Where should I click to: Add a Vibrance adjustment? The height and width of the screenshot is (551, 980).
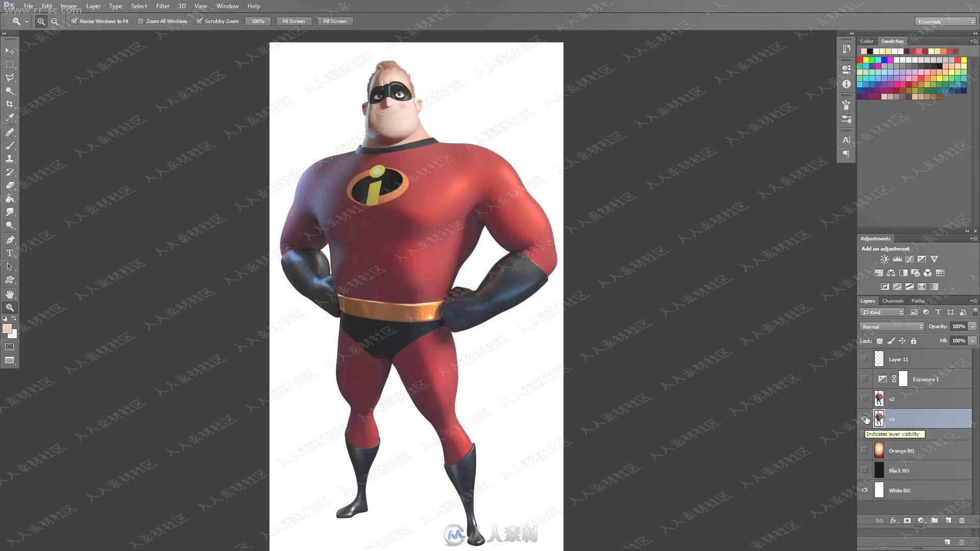click(934, 259)
